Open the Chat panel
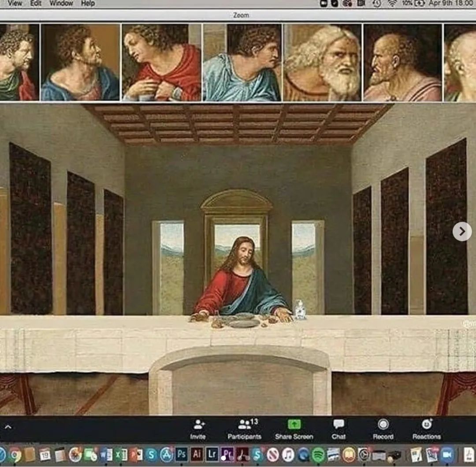Viewport: 476px width, 467px height. (338, 429)
